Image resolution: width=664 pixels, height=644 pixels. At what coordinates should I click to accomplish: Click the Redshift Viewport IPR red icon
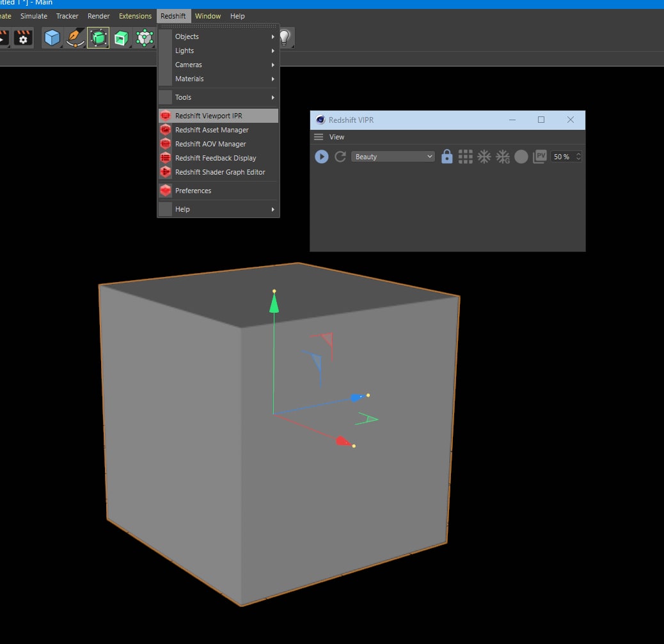[166, 116]
